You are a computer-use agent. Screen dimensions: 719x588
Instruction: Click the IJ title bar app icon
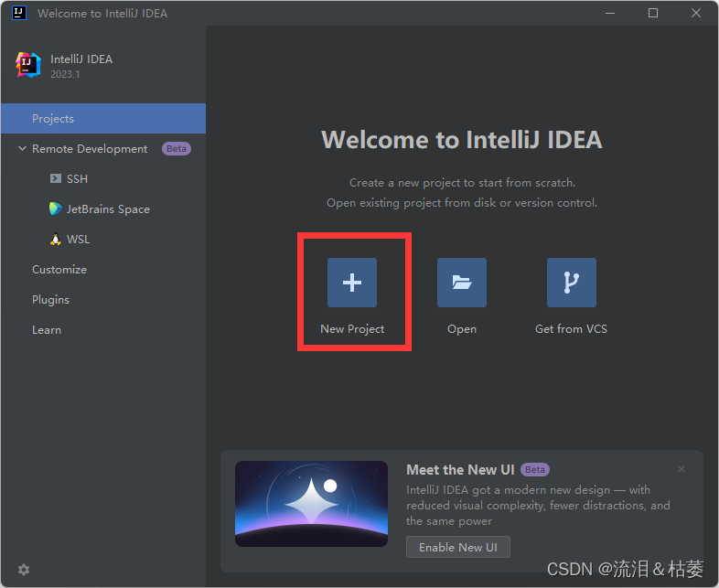pos(19,13)
